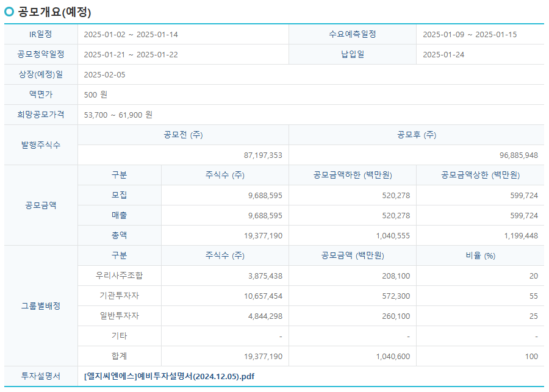The width and height of the screenshot is (549, 392).
Task: Click the 매출 row under 공모금액
Action: (x=120, y=215)
